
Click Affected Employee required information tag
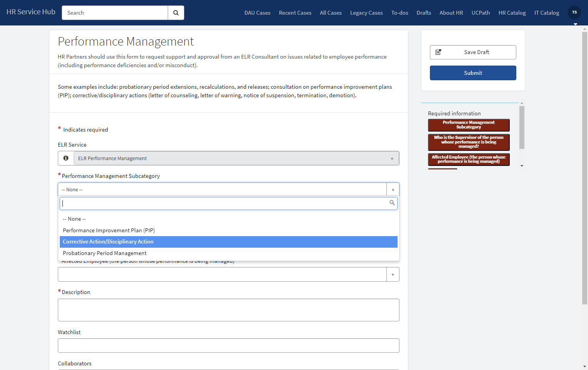(x=468, y=159)
